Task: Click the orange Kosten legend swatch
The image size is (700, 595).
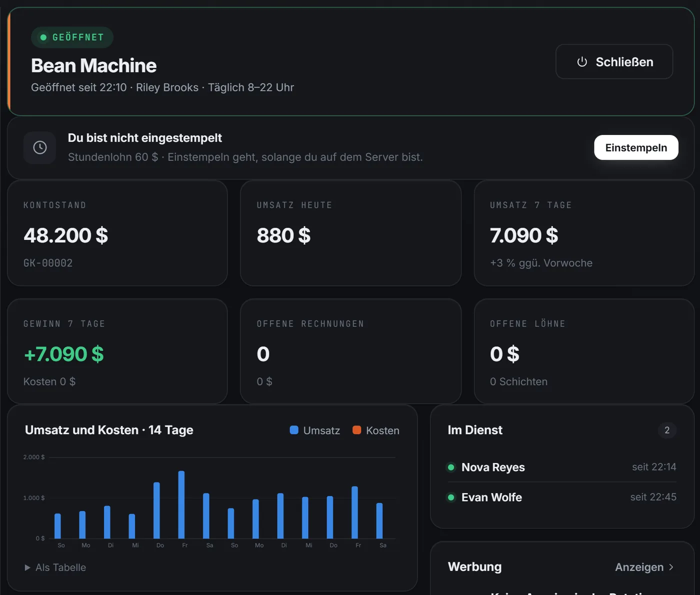Action: 356,430
